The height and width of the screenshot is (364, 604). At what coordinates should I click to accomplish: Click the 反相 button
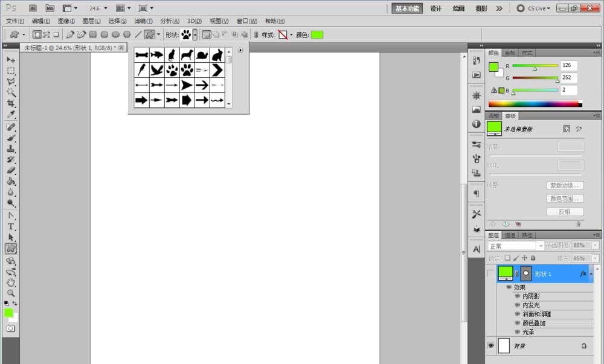pos(565,212)
